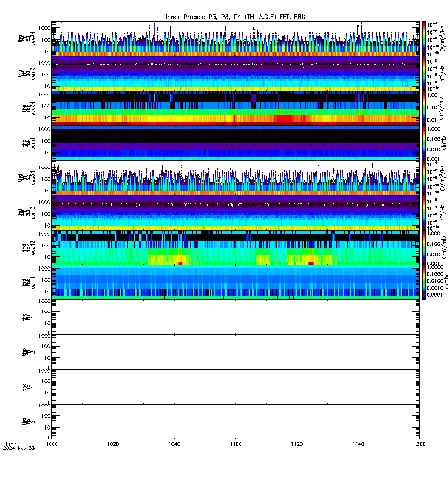
Task: Click the 'thd fff 32 edc34' panel label
Action: click(x=26, y=178)
